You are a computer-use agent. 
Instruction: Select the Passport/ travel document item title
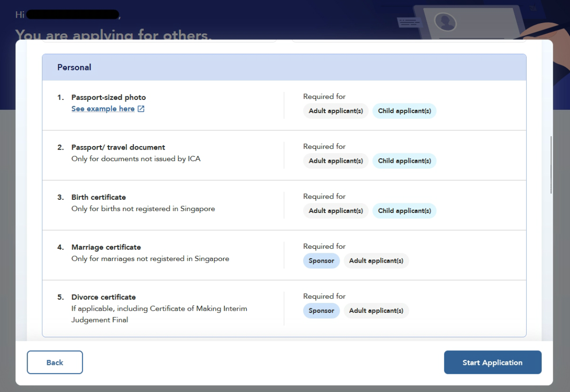point(118,147)
